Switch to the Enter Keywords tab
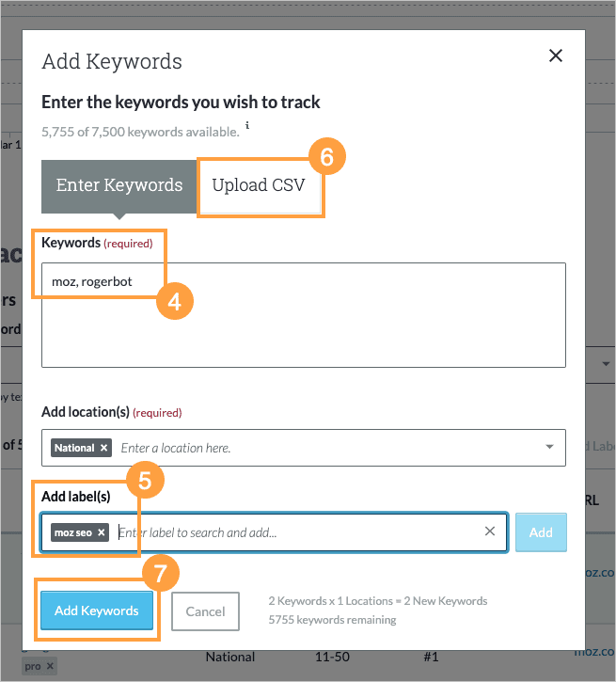This screenshot has width=616, height=682. point(119,185)
